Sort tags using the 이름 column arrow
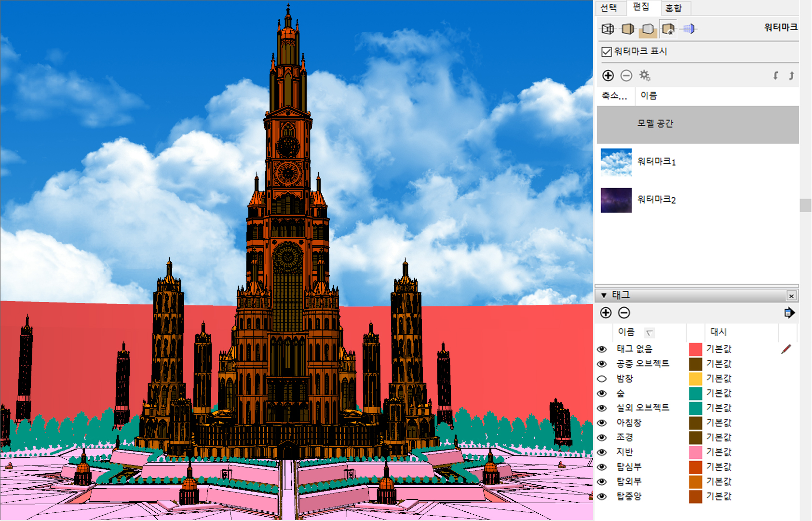This screenshot has height=521, width=812. [649, 332]
